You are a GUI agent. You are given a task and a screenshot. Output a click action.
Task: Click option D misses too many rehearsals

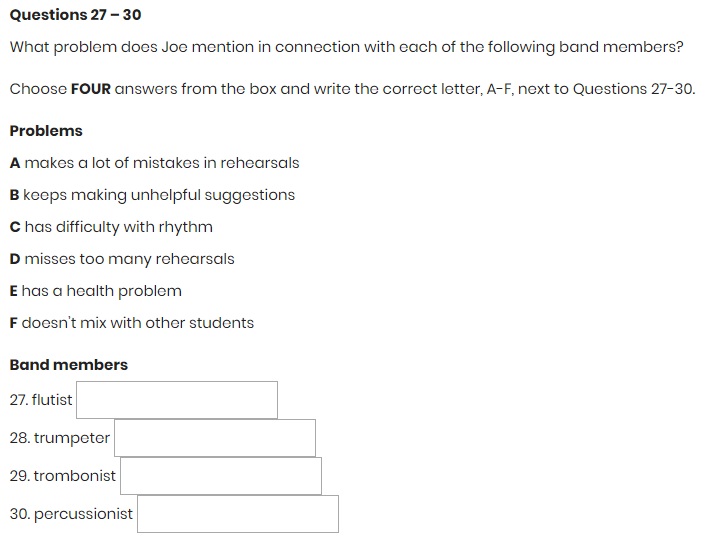122,259
